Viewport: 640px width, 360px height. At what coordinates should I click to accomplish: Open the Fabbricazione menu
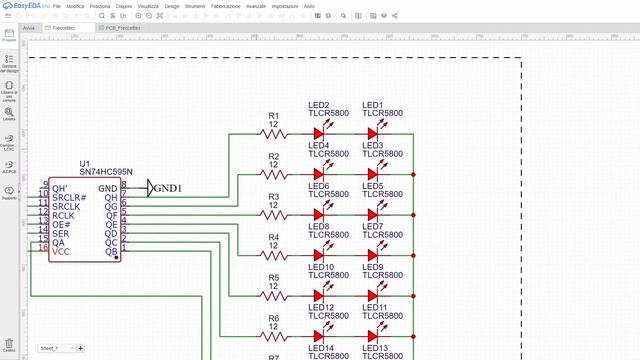(226, 7)
